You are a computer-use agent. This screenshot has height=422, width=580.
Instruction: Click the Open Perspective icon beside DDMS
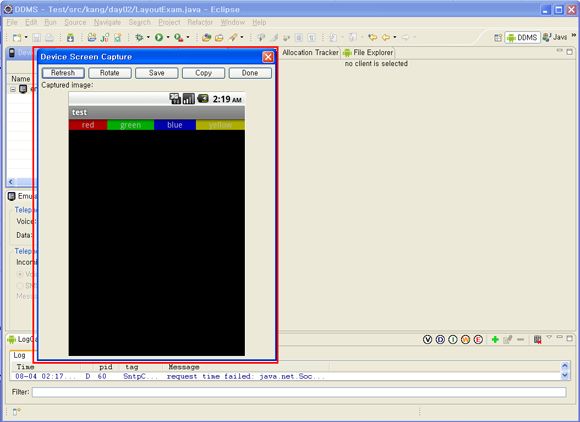498,37
